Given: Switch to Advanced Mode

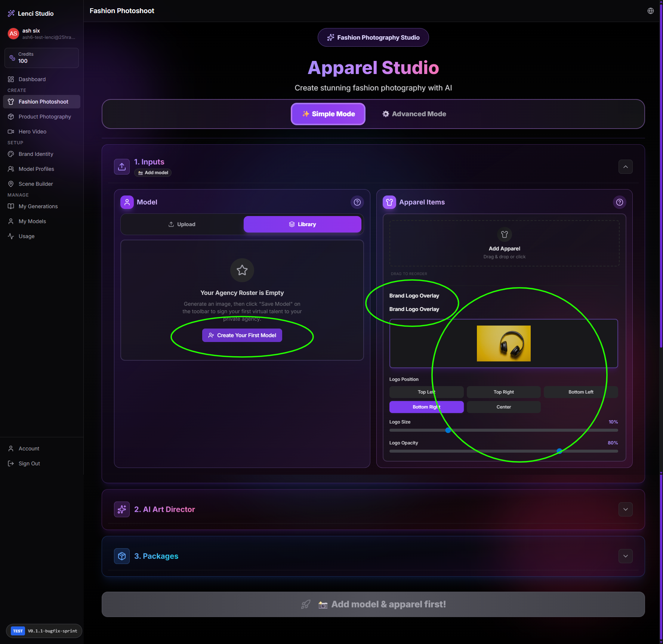Looking at the screenshot, I should (x=414, y=114).
